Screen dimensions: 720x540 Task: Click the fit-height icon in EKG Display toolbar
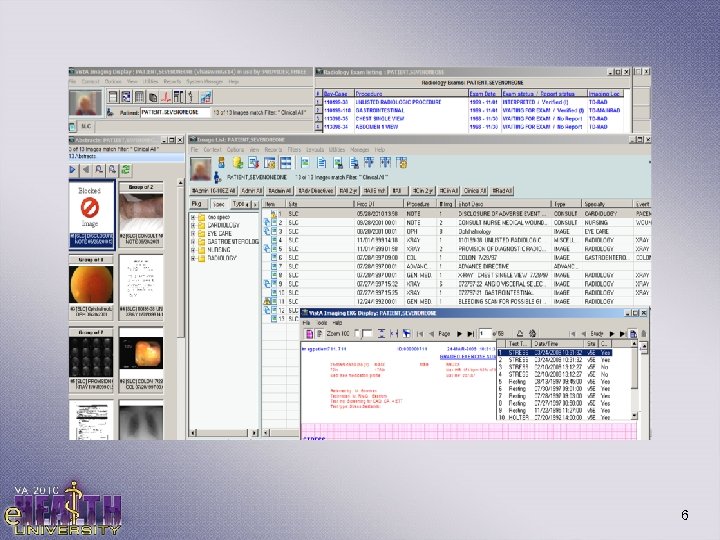click(381, 334)
